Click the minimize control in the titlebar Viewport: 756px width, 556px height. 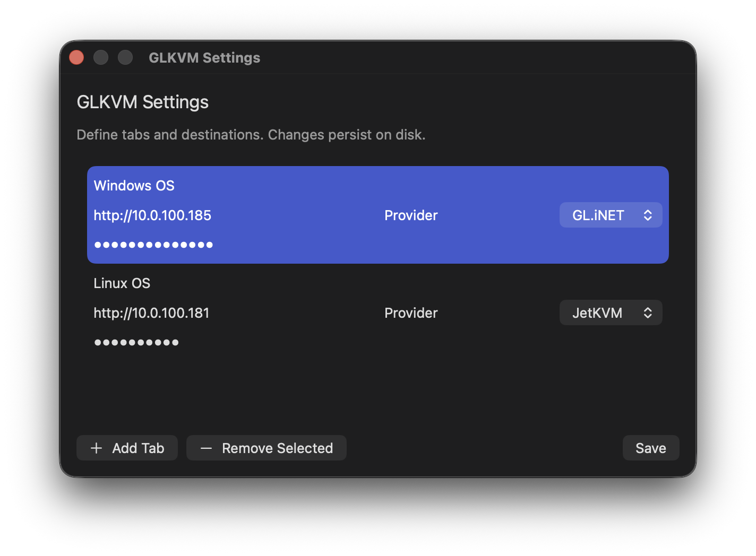point(101,57)
